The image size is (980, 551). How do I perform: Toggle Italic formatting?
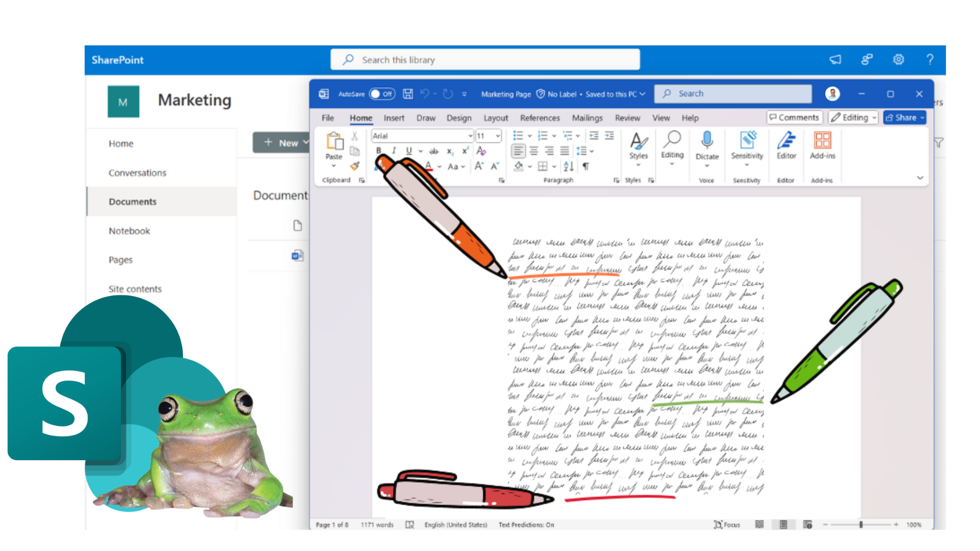point(394,151)
